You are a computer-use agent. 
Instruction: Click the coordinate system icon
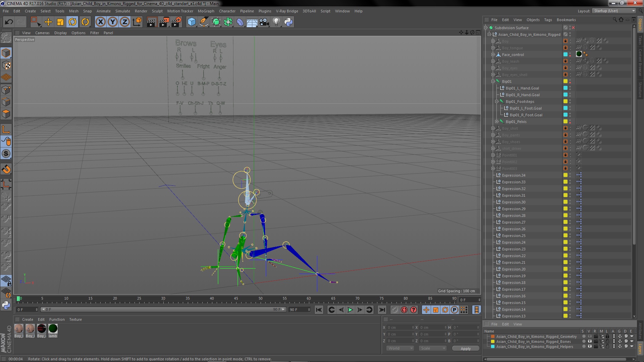click(137, 22)
